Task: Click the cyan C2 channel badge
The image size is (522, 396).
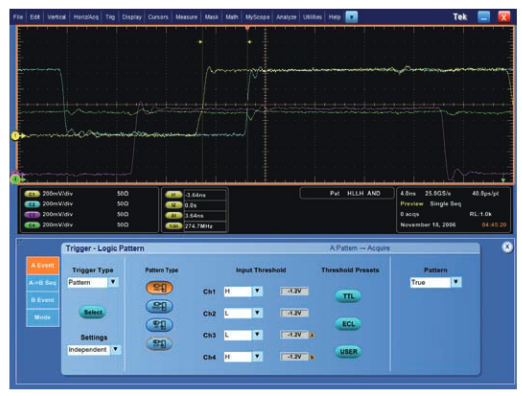Action: pyautogui.click(x=32, y=204)
